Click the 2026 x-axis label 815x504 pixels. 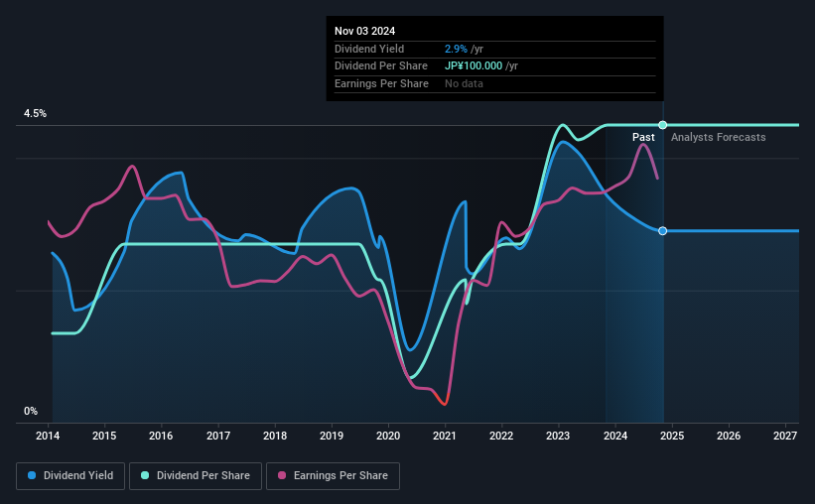pyautogui.click(x=729, y=436)
